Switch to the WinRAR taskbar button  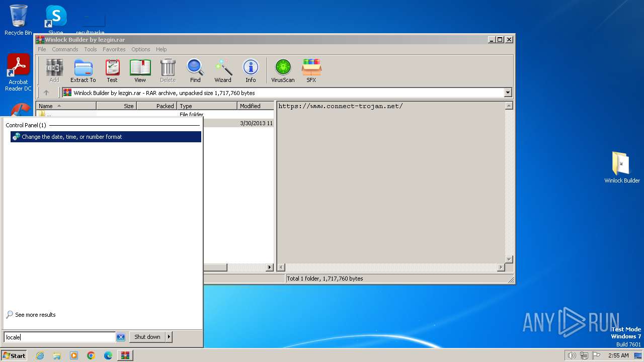click(125, 355)
